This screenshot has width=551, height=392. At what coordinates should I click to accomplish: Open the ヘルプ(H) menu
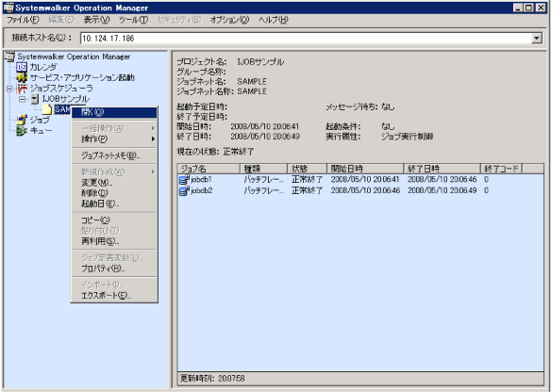(273, 20)
